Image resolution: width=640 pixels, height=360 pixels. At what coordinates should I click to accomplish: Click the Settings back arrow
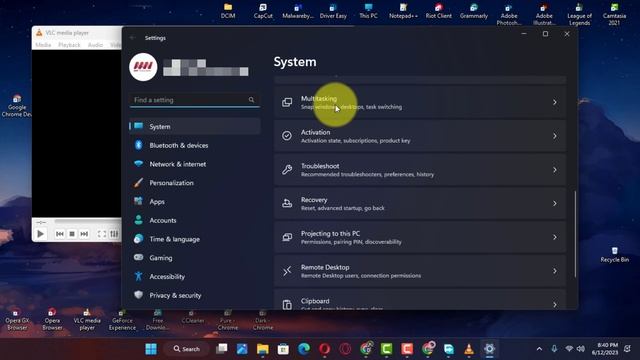tap(133, 38)
